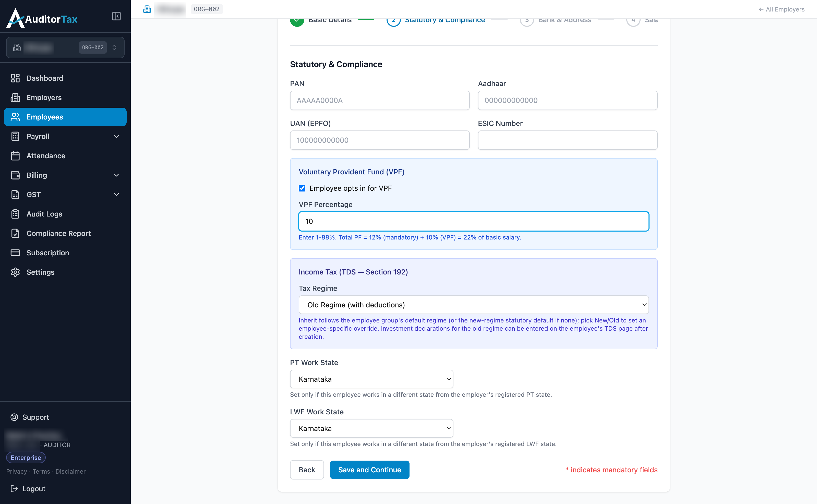Click the Payroll calculator icon
This screenshot has width=817, height=504.
pos(15,136)
